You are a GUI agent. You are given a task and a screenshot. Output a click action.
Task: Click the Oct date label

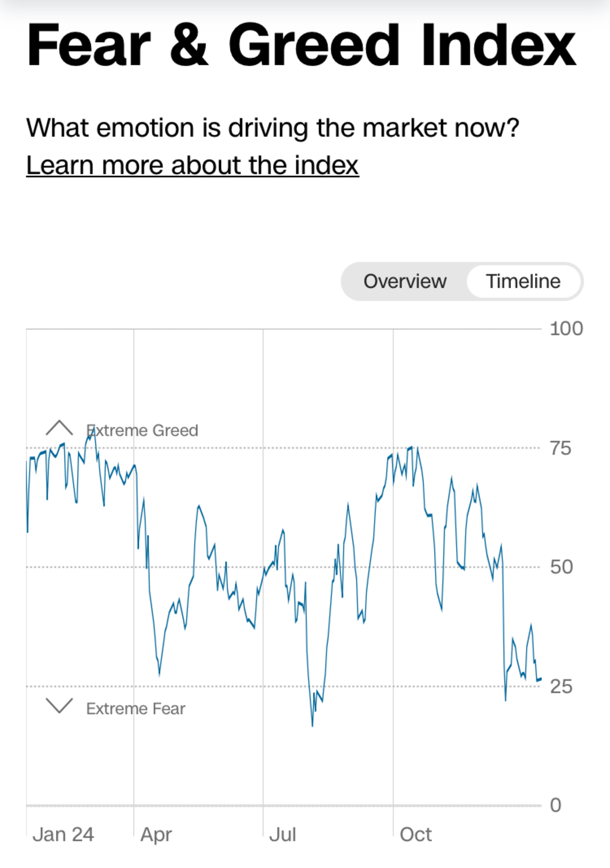click(x=415, y=834)
